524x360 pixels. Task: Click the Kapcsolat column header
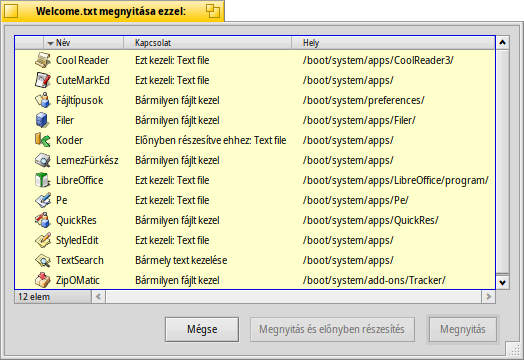point(208,43)
